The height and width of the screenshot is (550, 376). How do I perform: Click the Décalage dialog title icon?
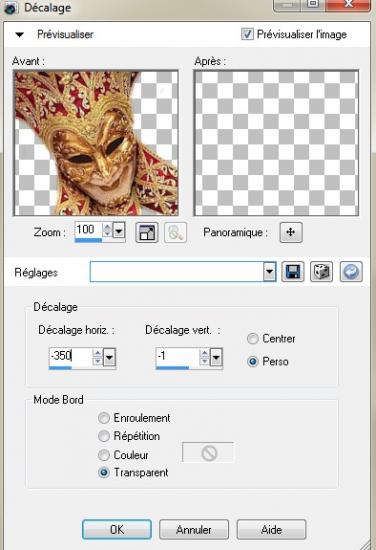[11, 8]
